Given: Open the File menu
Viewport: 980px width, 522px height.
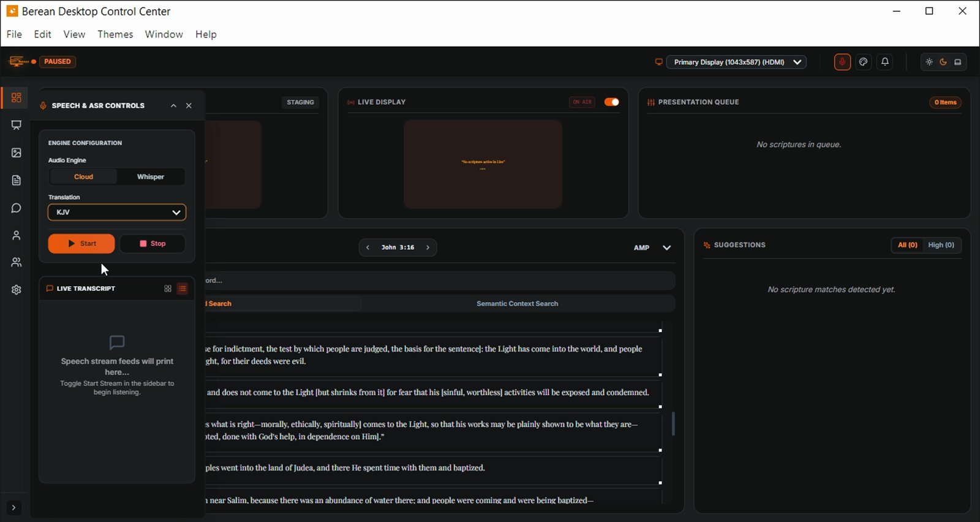Looking at the screenshot, I should coord(14,34).
